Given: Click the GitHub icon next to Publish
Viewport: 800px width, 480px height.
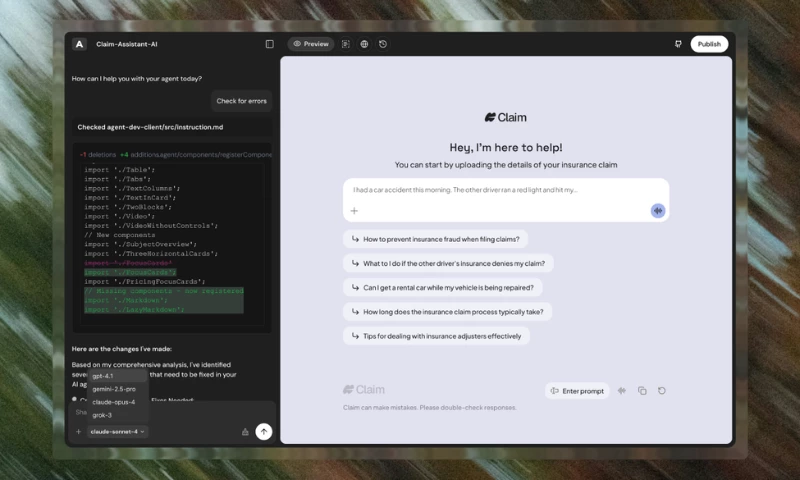Looking at the screenshot, I should (678, 44).
